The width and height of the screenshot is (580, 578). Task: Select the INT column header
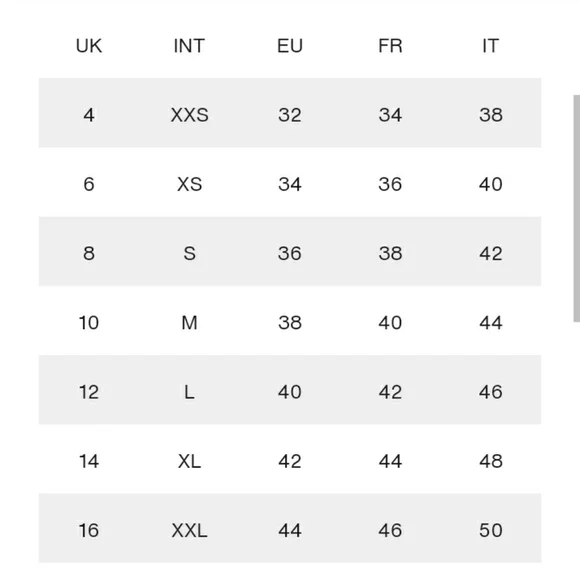pos(189,46)
